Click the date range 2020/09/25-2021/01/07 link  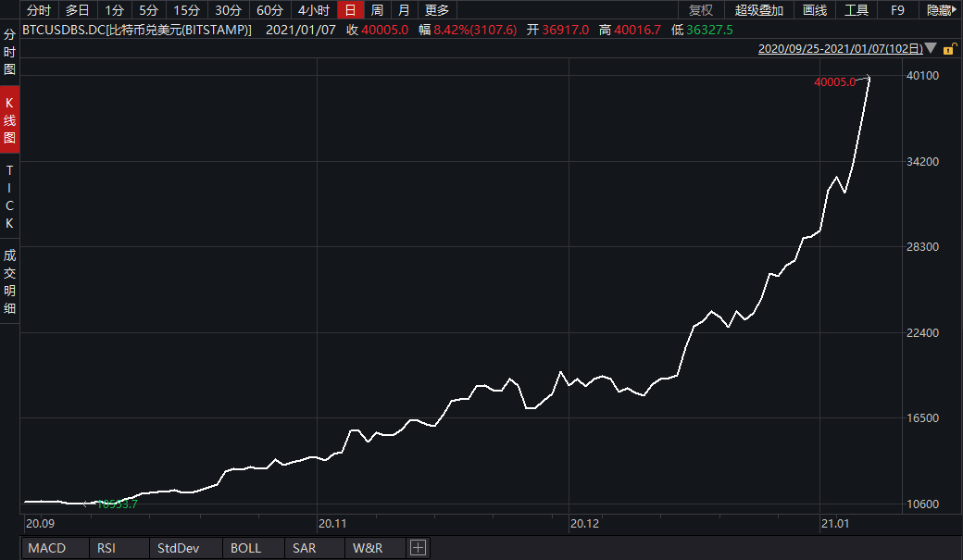(839, 49)
